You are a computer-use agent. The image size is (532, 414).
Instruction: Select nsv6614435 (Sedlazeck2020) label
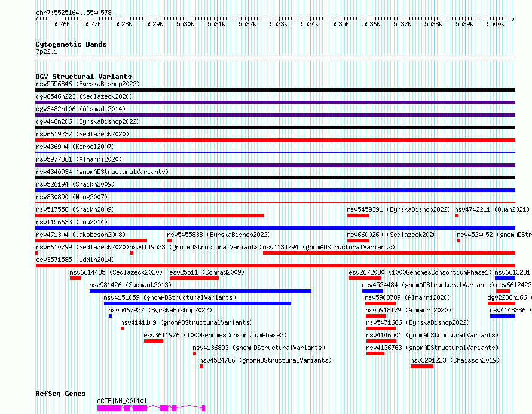point(116,272)
